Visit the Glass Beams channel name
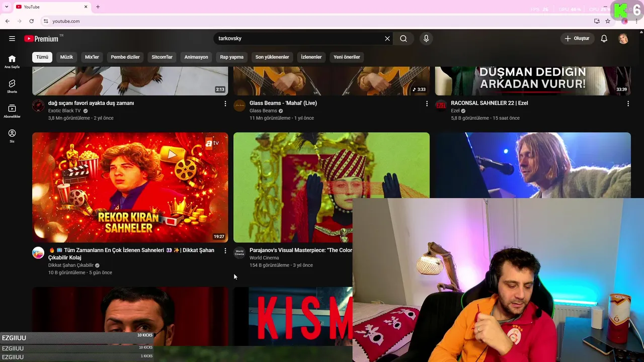Viewport: 644px width, 362px height. point(263,111)
